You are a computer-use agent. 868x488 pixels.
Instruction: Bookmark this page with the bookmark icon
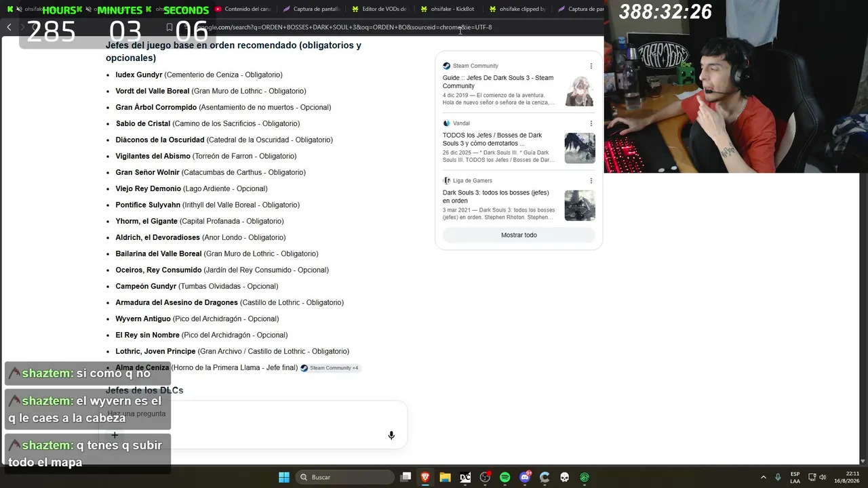pos(170,27)
